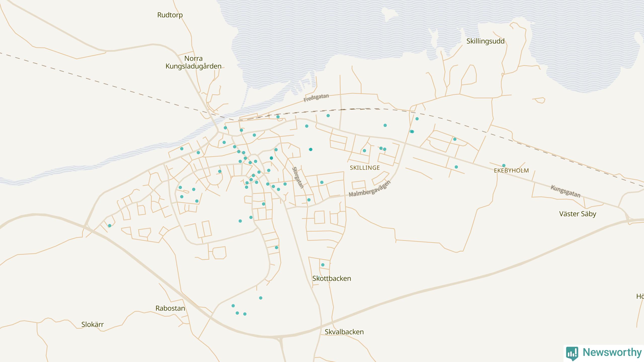Select the Slokärr place label

(x=92, y=324)
